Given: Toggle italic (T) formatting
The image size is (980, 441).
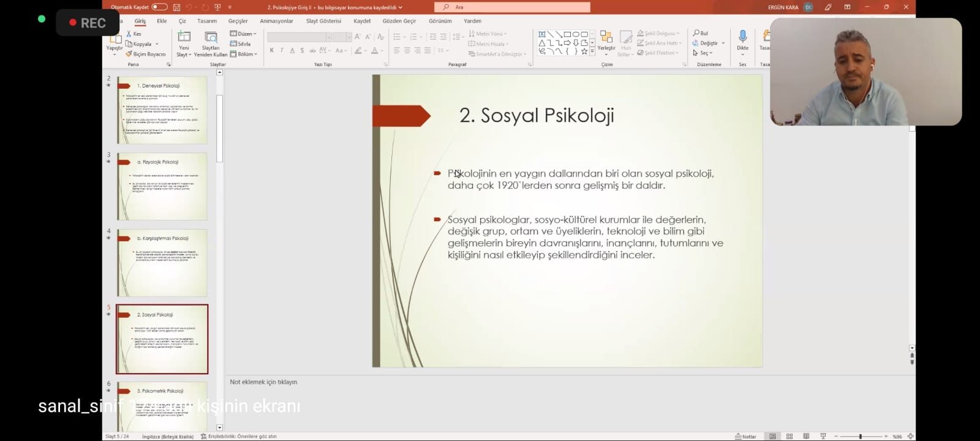Looking at the screenshot, I should click(x=282, y=51).
